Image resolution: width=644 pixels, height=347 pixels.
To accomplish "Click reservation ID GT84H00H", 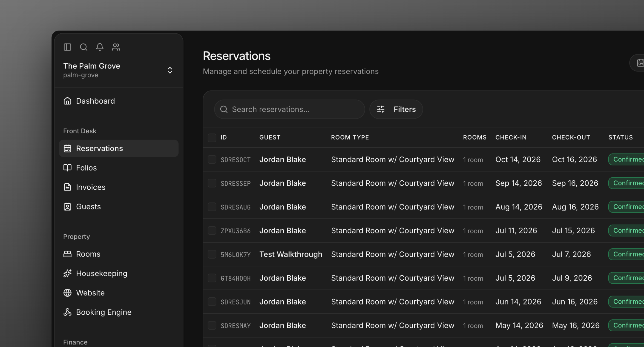I will tap(236, 279).
